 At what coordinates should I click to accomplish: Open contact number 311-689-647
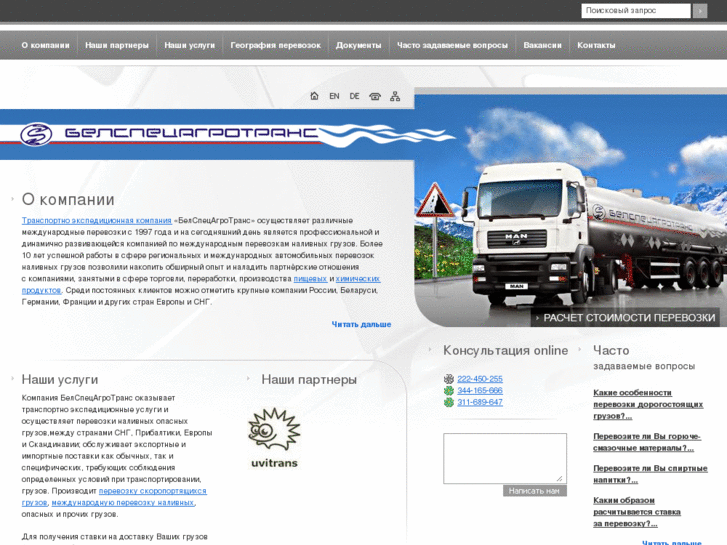click(x=480, y=402)
